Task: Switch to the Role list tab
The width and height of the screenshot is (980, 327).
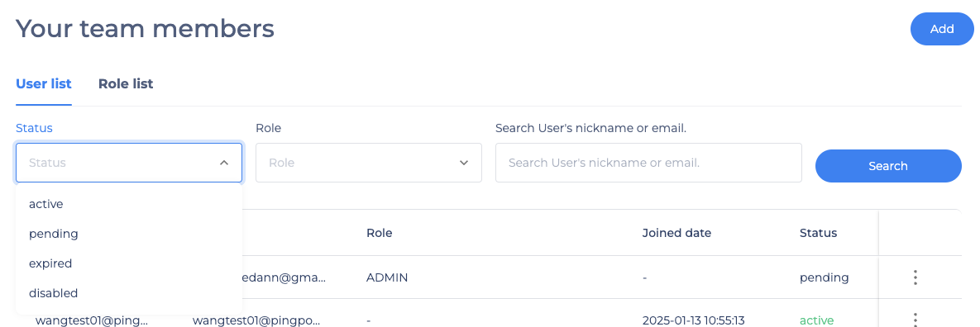Action: [x=126, y=83]
